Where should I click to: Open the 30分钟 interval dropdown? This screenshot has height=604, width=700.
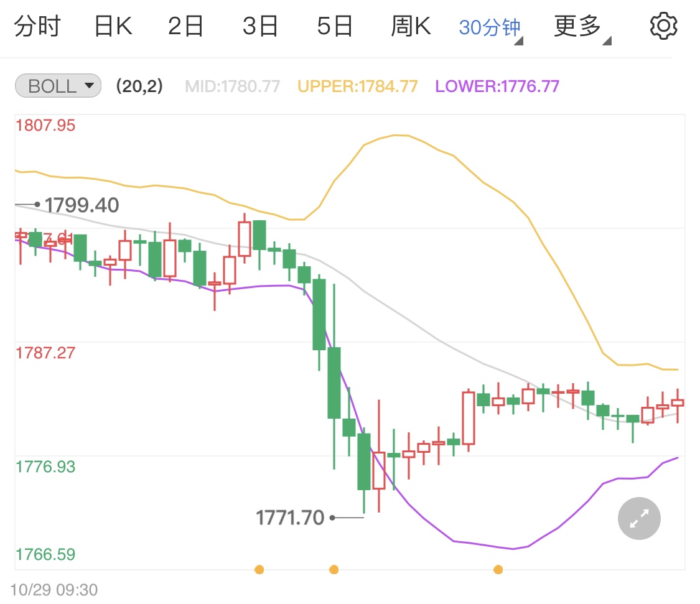(x=490, y=28)
